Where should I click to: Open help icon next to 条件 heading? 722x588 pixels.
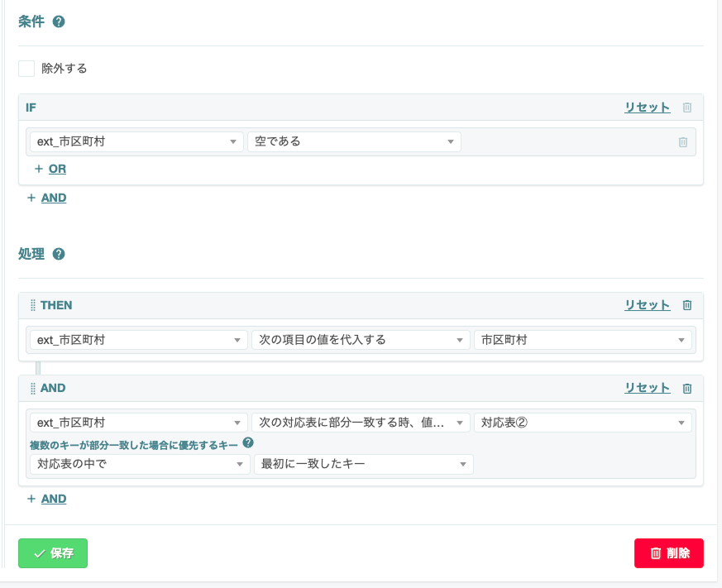click(x=59, y=22)
